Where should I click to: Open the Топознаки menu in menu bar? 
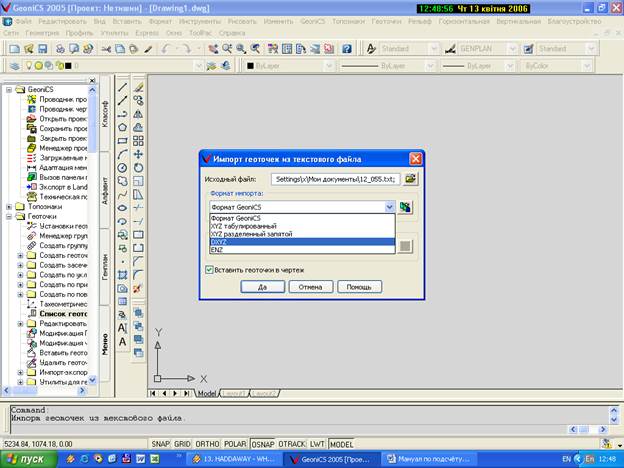[x=348, y=21]
